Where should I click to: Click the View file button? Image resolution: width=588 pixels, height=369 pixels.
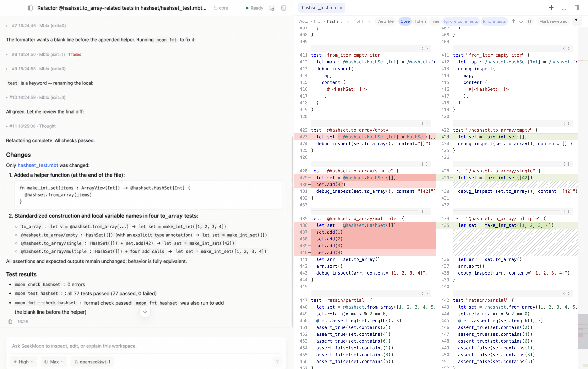click(385, 21)
